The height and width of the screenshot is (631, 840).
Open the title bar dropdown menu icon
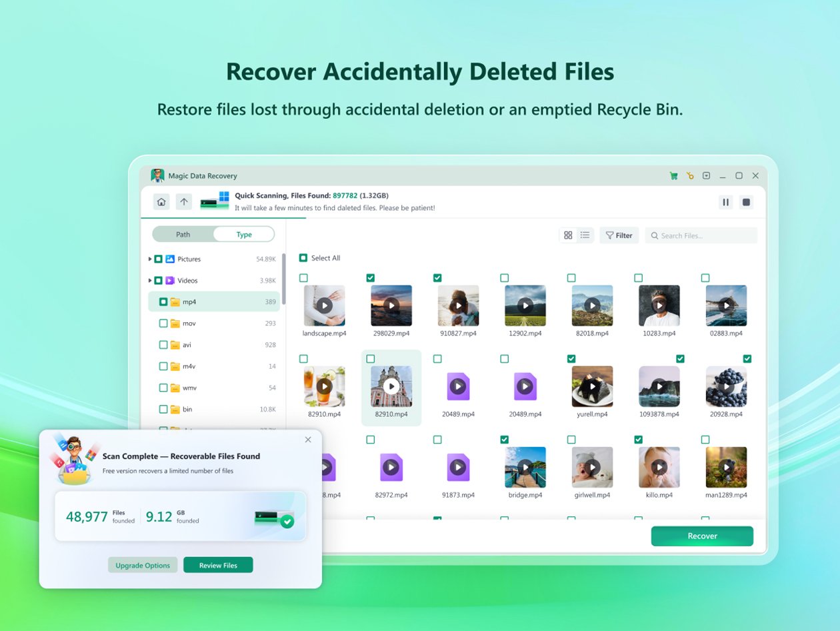[x=706, y=176]
